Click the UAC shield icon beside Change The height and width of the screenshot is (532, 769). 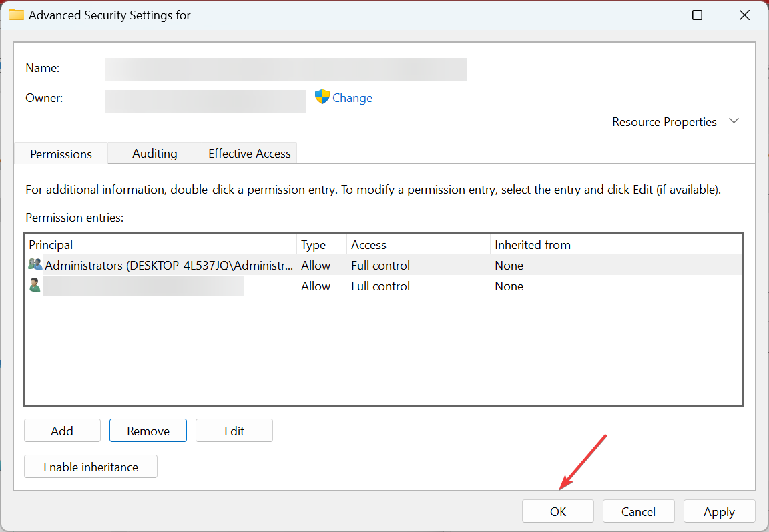click(322, 97)
